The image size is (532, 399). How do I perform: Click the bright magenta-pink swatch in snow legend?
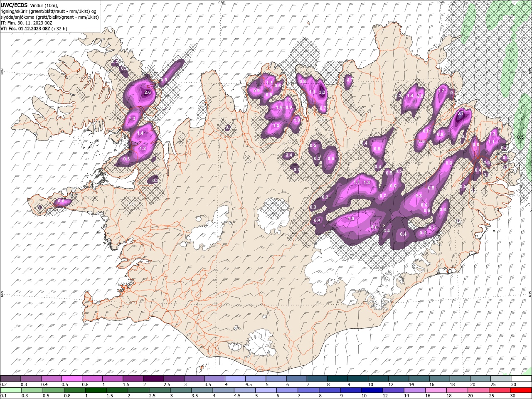[71, 379]
